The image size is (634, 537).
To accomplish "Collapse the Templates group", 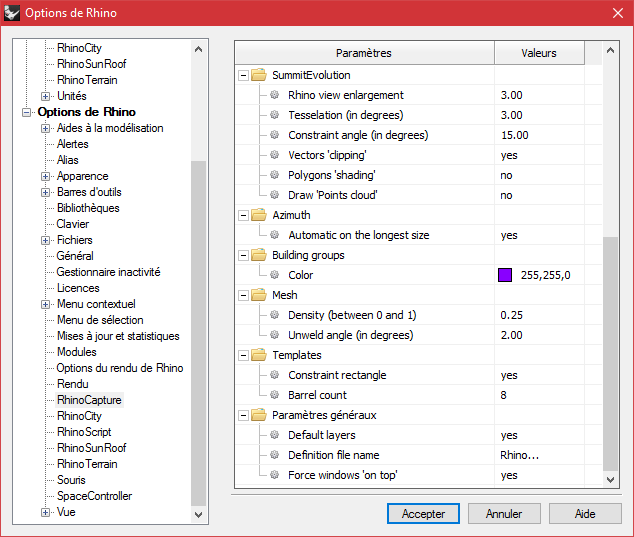I will (243, 355).
